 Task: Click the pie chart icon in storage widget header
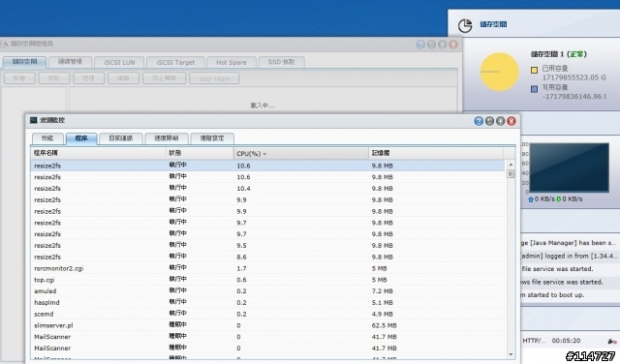(465, 26)
